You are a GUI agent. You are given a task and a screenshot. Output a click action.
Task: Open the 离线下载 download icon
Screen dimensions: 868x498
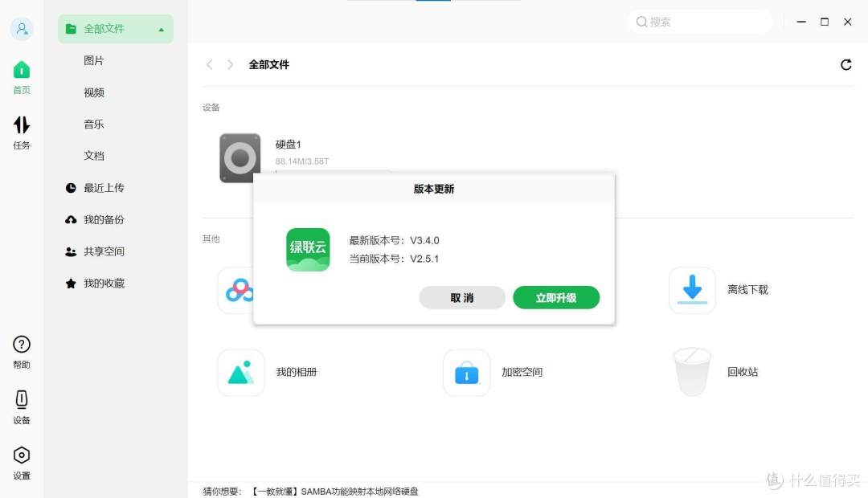click(x=692, y=290)
